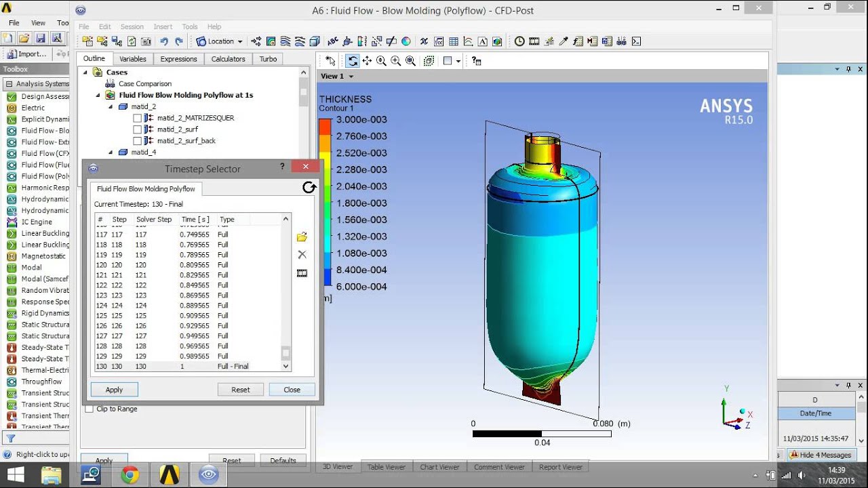The image size is (868, 488).
Task: Click the camera snapshot icon in toolbar
Action: (146, 41)
